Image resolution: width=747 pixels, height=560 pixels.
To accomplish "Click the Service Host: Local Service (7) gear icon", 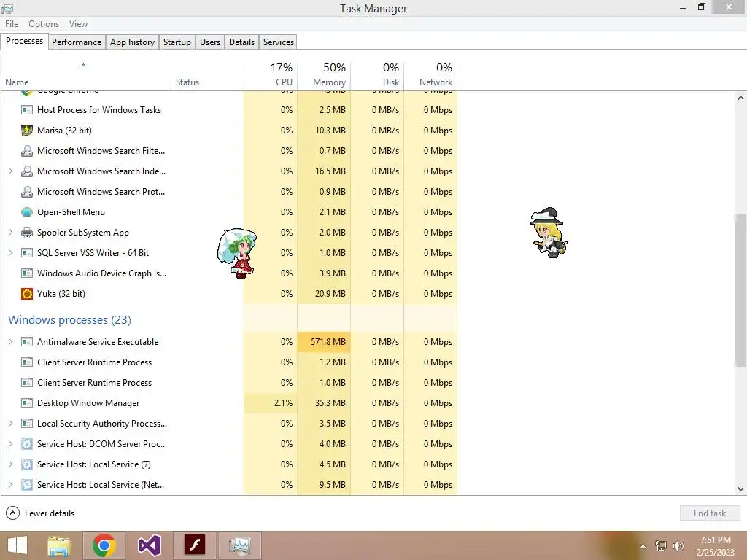I will [x=27, y=464].
